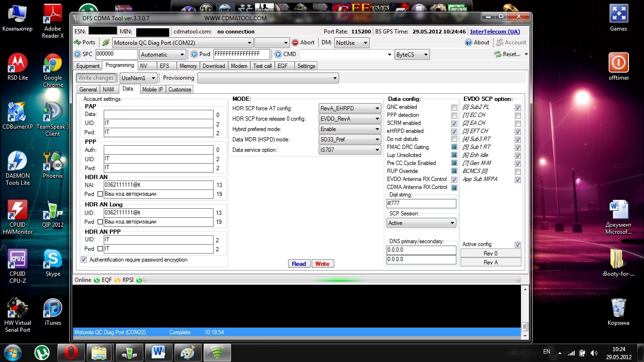Viewport: 644px width, 362px height.
Task: Click the red Write button
Action: point(322,264)
